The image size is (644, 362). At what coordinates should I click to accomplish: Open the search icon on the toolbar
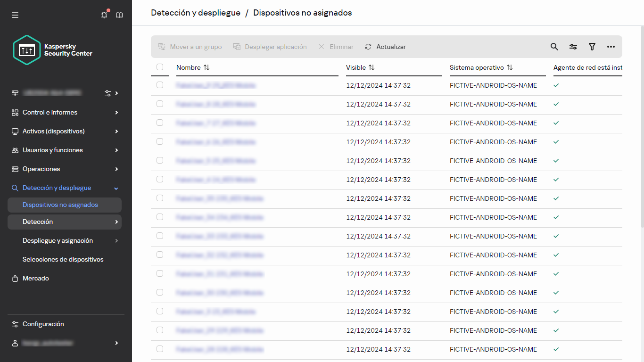554,47
